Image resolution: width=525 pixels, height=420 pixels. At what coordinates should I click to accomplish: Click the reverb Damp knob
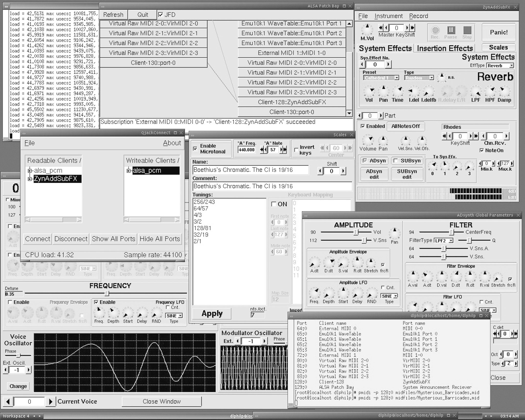pyautogui.click(x=505, y=91)
